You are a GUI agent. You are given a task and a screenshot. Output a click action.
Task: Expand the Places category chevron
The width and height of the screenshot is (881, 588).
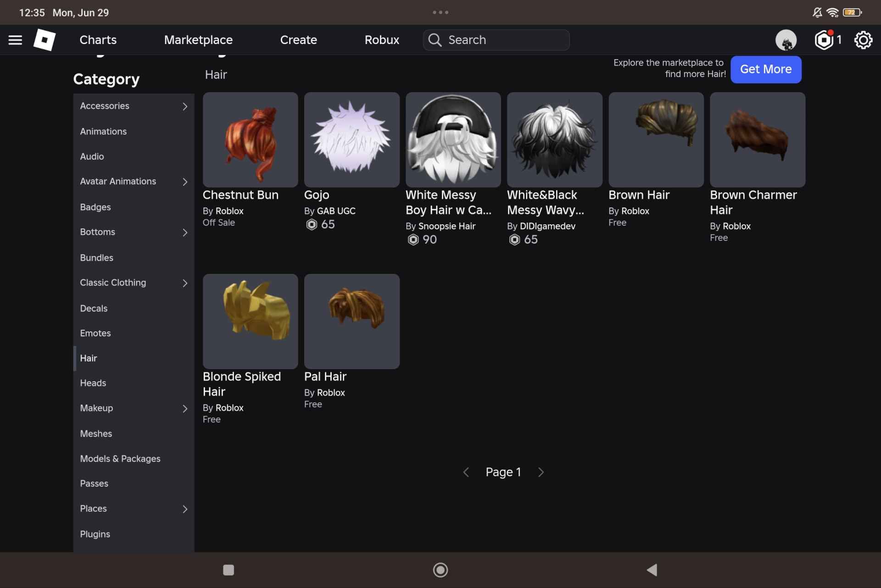coord(185,509)
